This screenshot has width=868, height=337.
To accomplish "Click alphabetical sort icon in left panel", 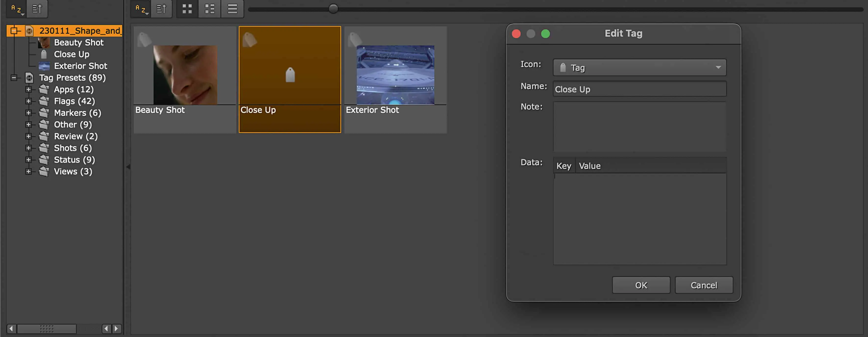I will pyautogui.click(x=17, y=9).
